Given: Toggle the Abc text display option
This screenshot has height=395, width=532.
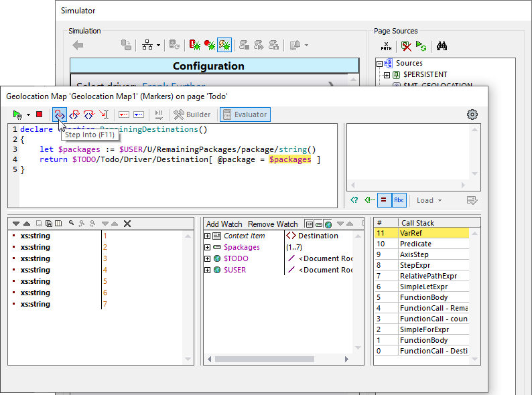Looking at the screenshot, I should [399, 200].
